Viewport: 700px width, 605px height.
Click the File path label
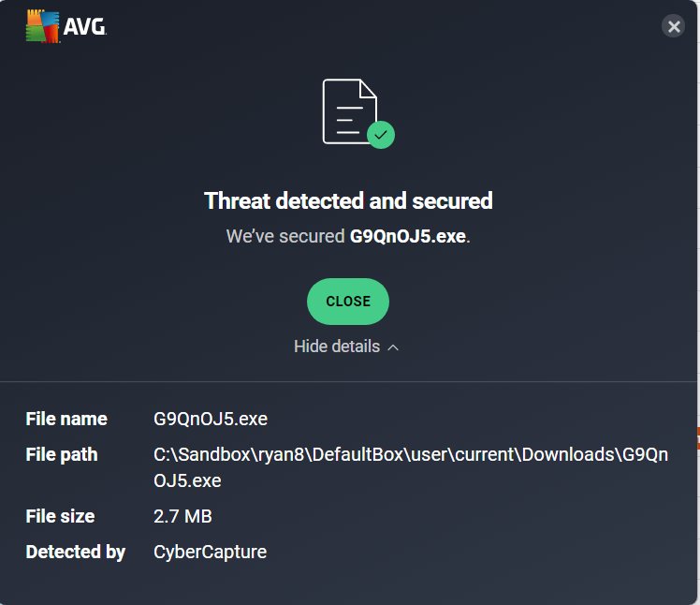pos(62,454)
